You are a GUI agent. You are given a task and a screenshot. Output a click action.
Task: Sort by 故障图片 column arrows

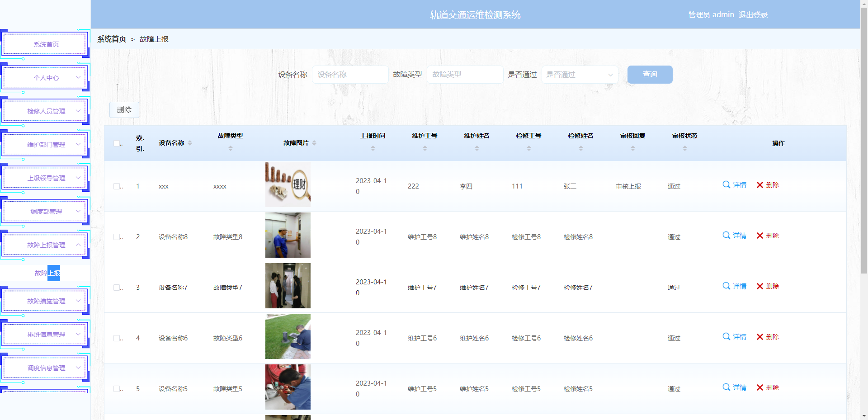[314, 143]
